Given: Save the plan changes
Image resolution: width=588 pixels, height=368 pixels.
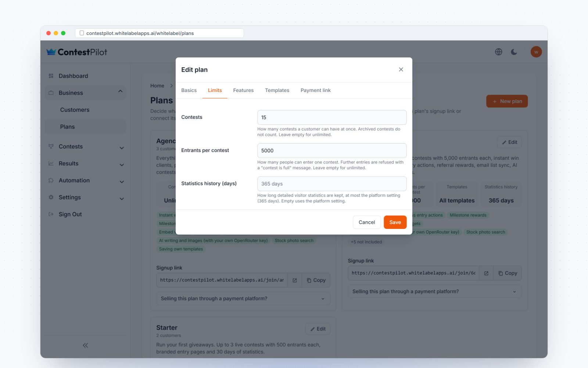Looking at the screenshot, I should [x=395, y=222].
